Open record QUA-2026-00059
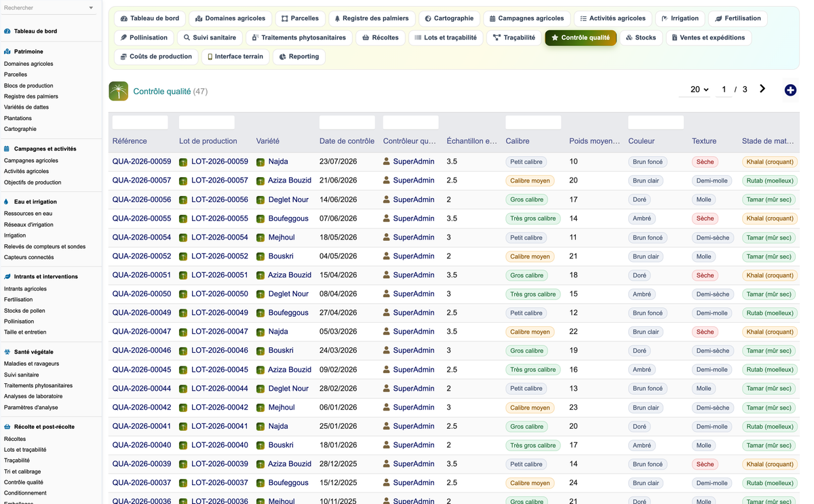The width and height of the screenshot is (814, 504). pyautogui.click(x=142, y=161)
